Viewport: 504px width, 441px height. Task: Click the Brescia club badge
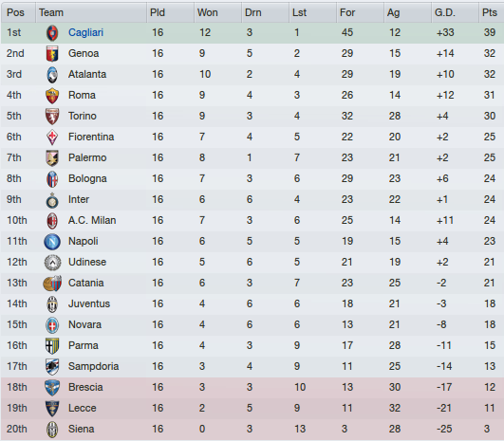pyautogui.click(x=52, y=388)
